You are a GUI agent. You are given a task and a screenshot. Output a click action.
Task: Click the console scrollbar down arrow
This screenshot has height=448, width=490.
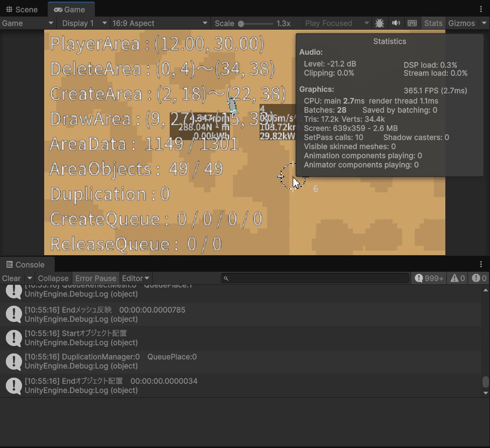click(x=485, y=393)
